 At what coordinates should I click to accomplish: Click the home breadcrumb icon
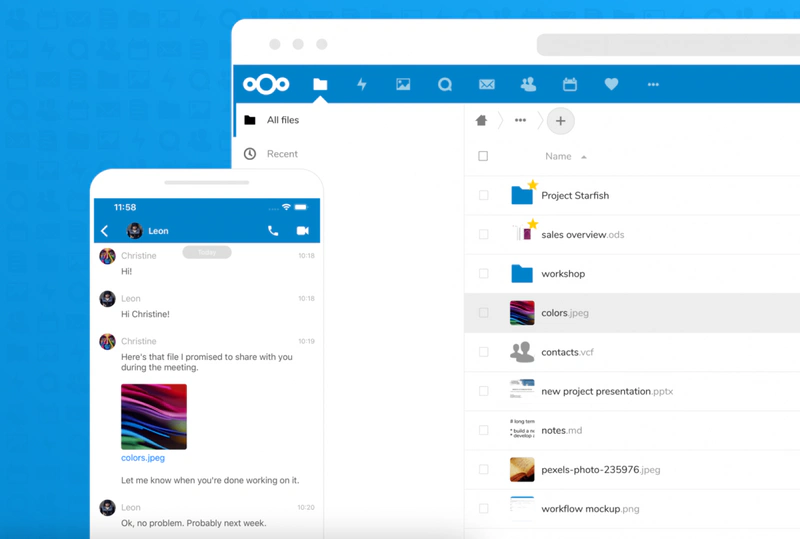click(481, 120)
